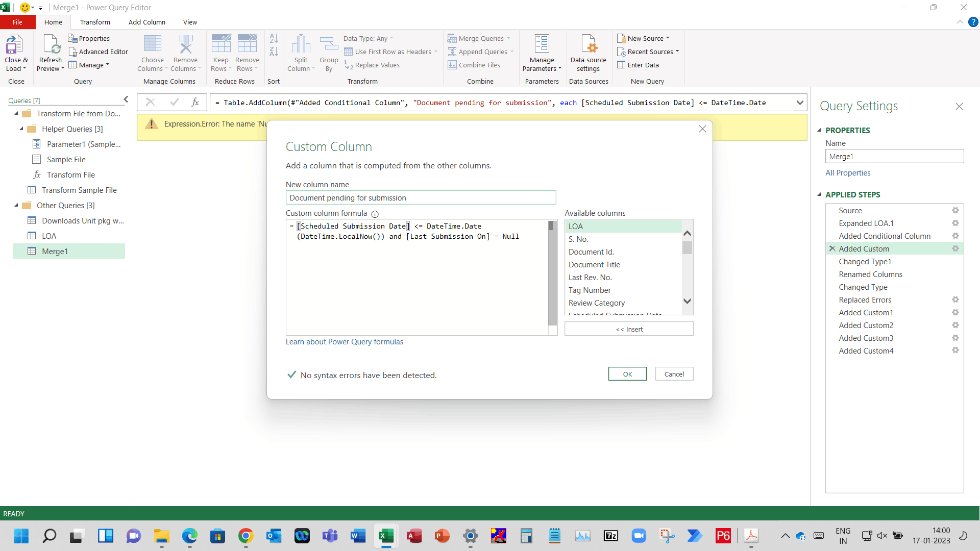Screen dimensions: 980x551
Task: Switch to the Add Column tab
Action: [x=147, y=22]
